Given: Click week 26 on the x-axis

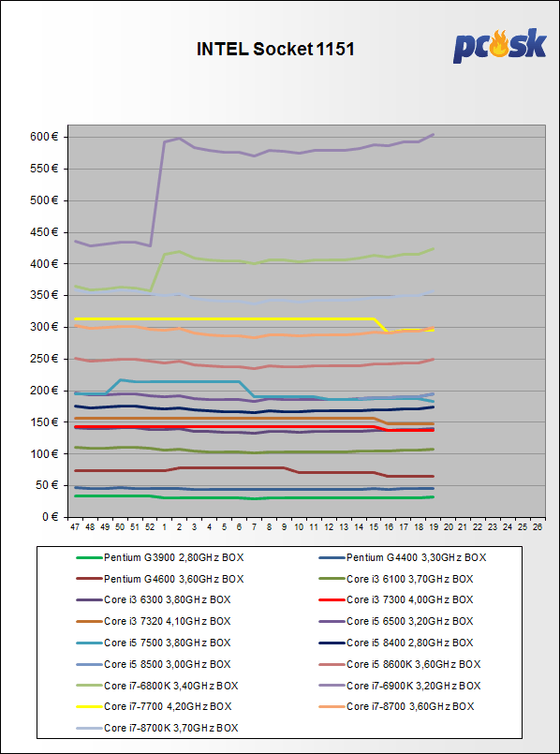Looking at the screenshot, I should pos(538,527).
